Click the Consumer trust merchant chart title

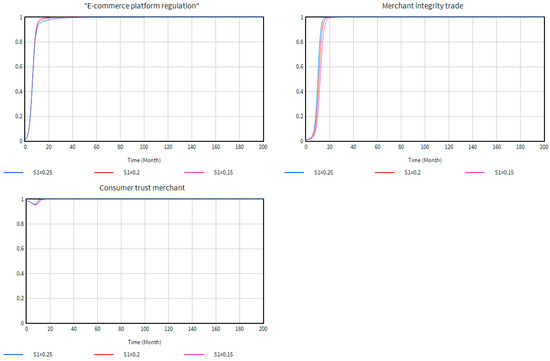point(142,188)
